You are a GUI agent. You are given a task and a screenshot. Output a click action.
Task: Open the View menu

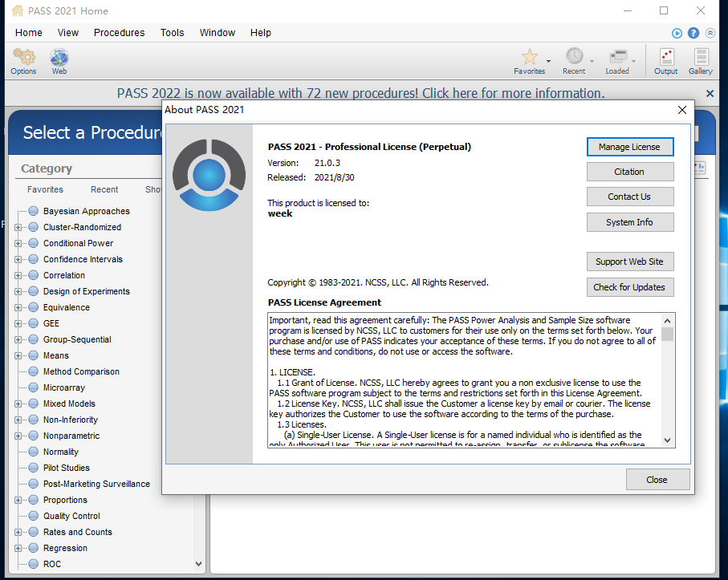[x=67, y=32]
